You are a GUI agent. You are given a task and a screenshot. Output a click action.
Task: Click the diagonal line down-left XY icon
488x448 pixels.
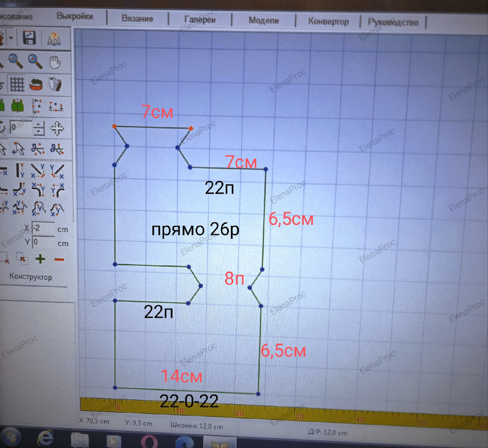pyautogui.click(x=57, y=171)
